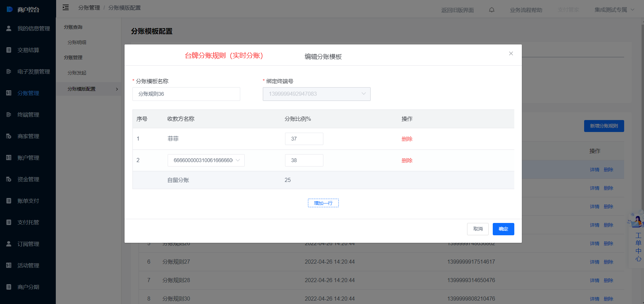
Task: Open 电子发票管理 menu
Action: point(34,71)
